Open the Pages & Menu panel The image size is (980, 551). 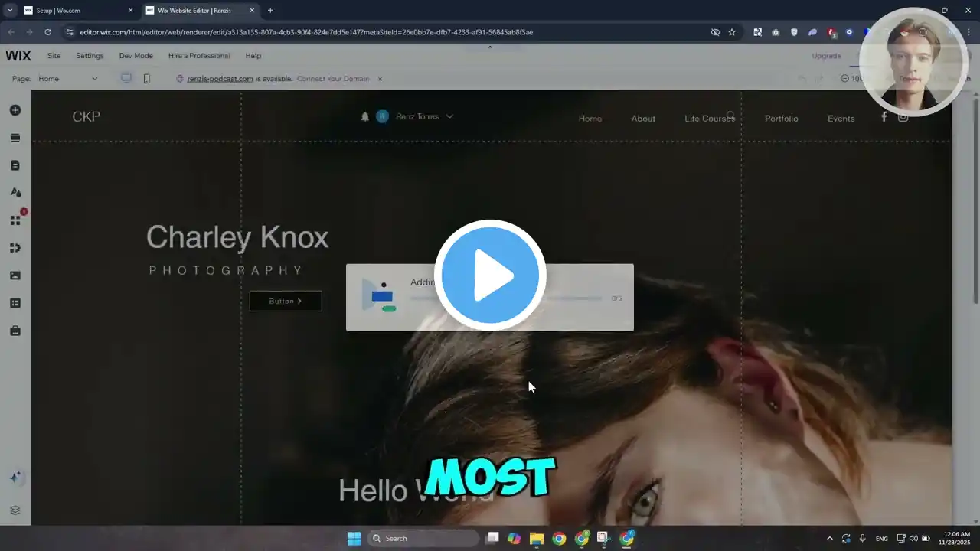pyautogui.click(x=15, y=165)
